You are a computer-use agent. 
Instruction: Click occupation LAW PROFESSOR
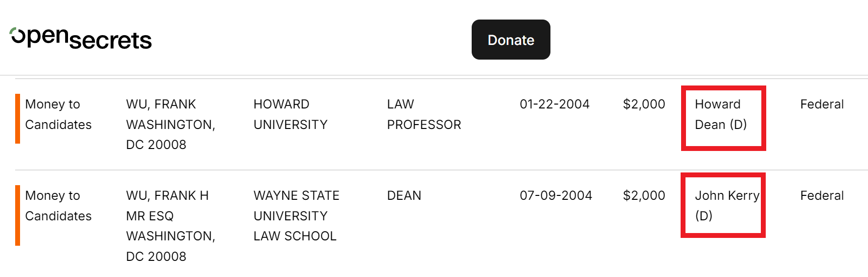pyautogui.click(x=424, y=114)
